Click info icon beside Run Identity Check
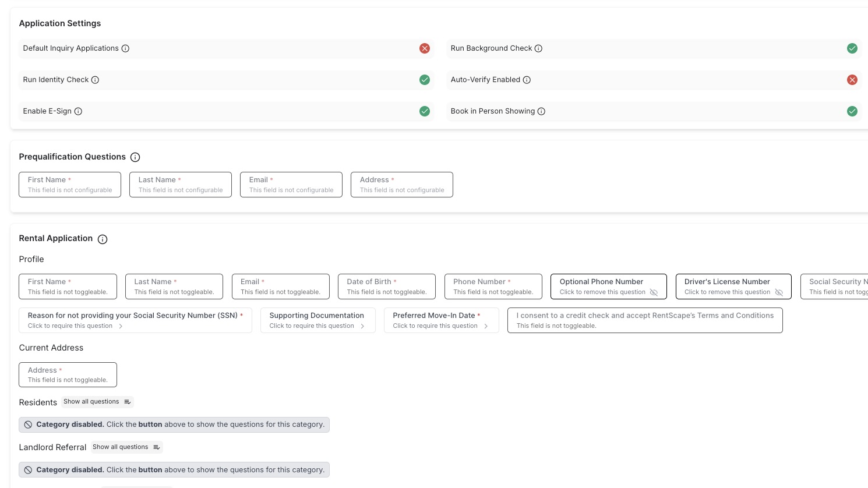 tap(95, 80)
